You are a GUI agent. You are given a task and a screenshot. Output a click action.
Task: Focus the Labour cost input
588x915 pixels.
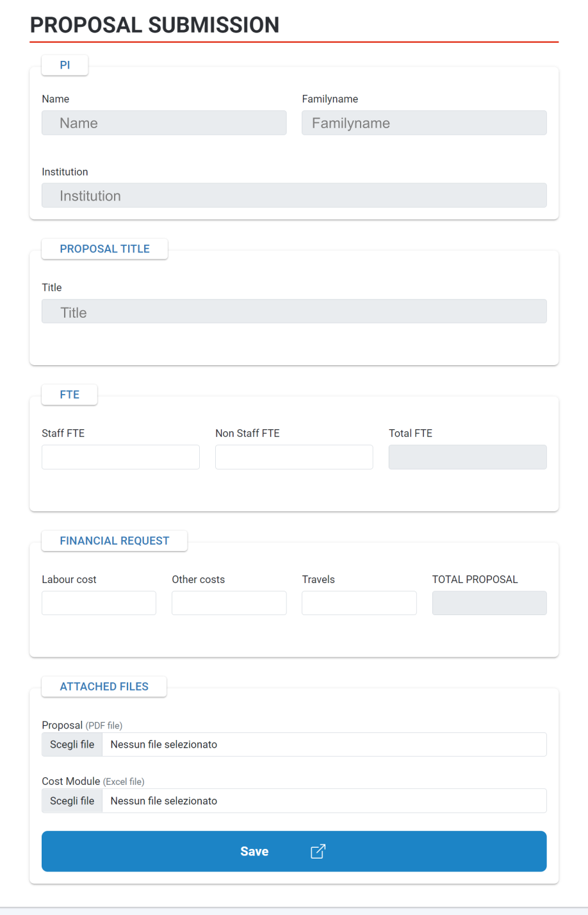coord(99,603)
